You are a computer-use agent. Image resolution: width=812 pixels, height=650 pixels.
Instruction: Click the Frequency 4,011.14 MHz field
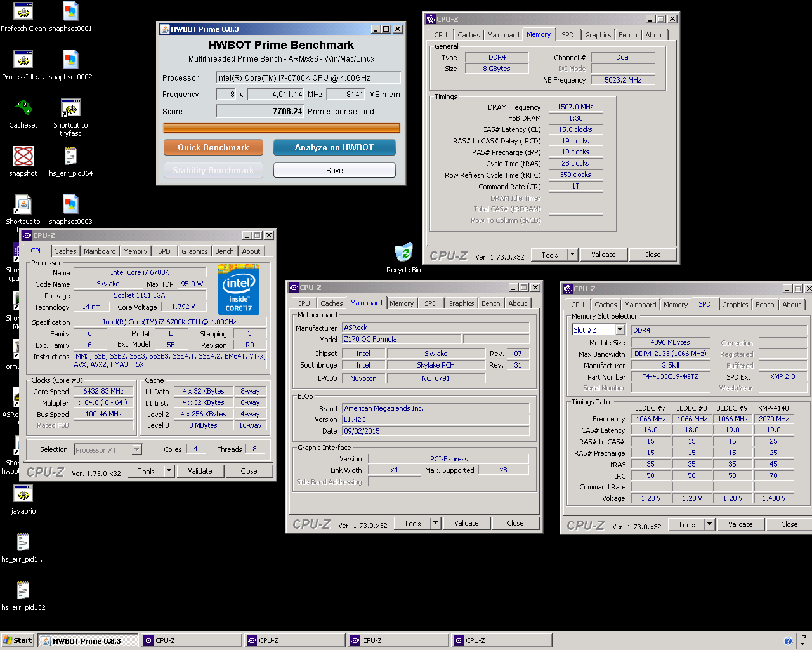(276, 94)
